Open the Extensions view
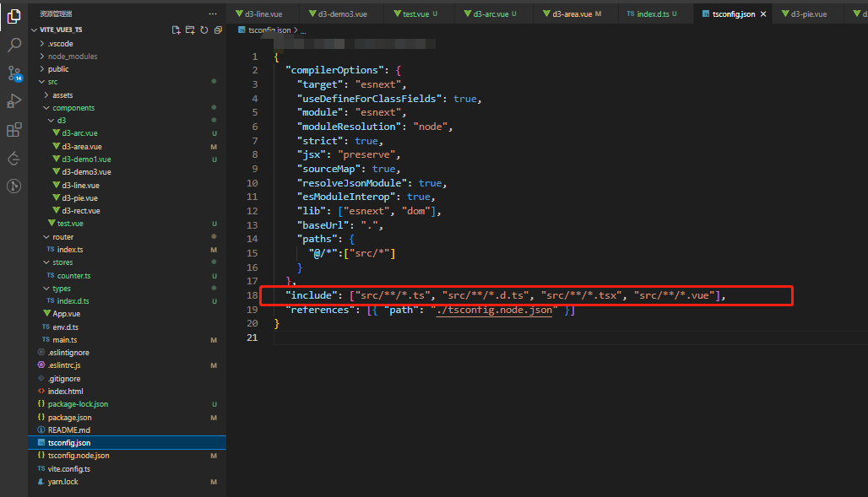The height and width of the screenshot is (497, 868). [14, 129]
